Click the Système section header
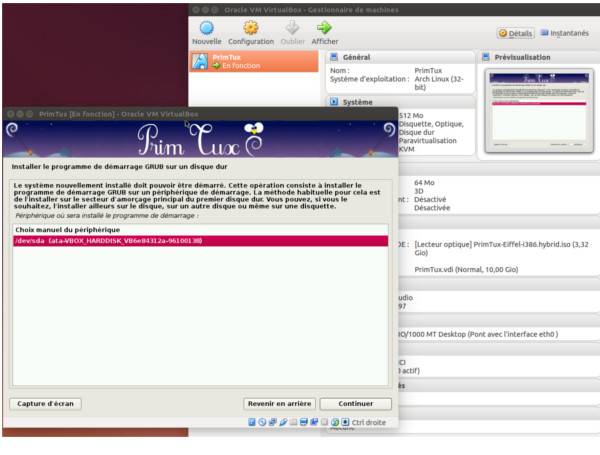 pos(400,102)
